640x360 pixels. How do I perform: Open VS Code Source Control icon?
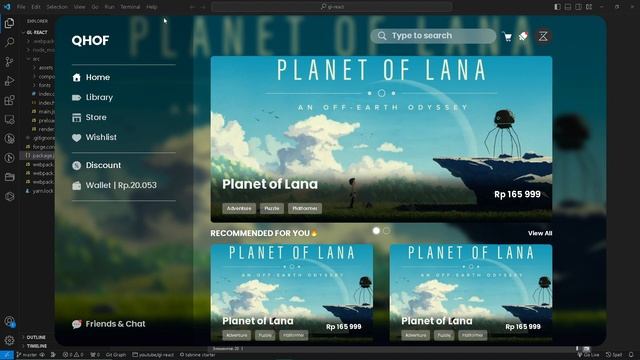pos(9,62)
